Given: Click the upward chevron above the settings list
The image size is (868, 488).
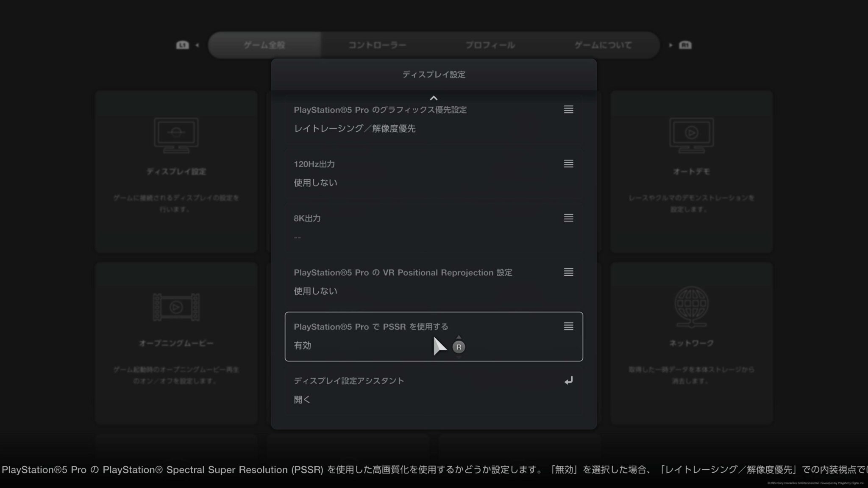Looking at the screenshot, I should (434, 98).
